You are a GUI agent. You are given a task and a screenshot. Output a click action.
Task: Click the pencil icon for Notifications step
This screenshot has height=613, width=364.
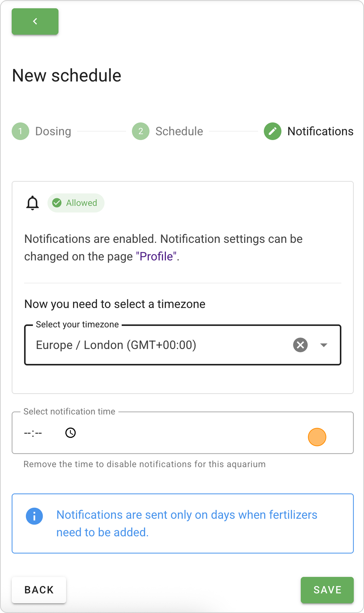point(272,131)
